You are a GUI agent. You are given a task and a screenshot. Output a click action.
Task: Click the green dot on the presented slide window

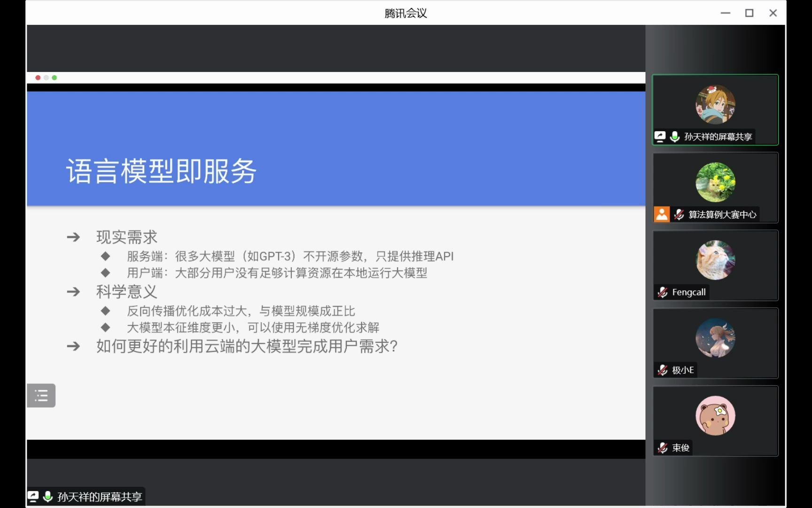54,78
